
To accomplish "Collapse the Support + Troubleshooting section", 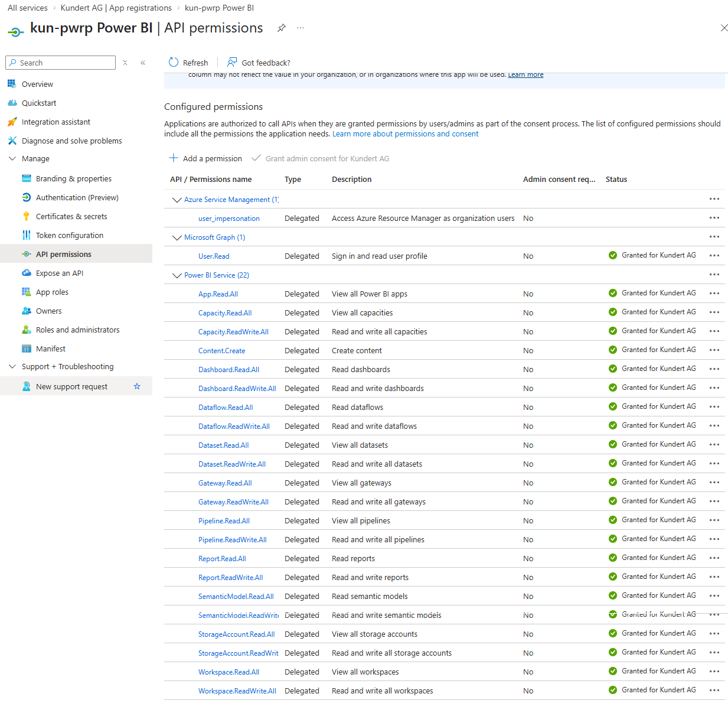I will 12,366.
